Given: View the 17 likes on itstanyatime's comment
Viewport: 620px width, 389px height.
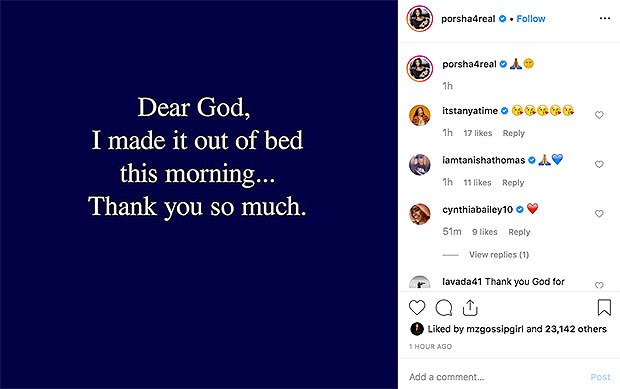Looking at the screenshot, I should point(478,133).
